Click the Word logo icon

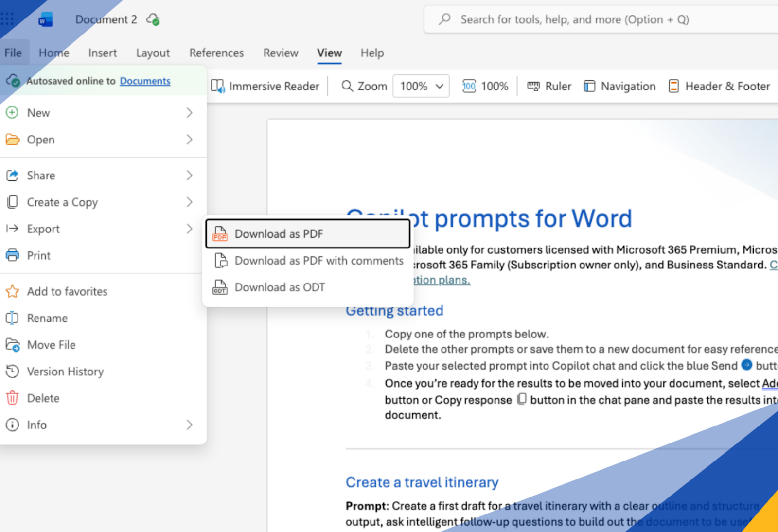pyautogui.click(x=45, y=20)
